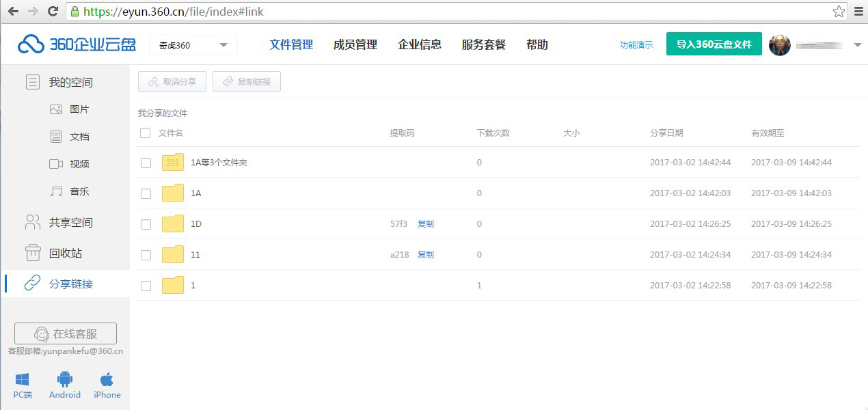Expand the account menu arrow
Image resolution: width=868 pixels, height=410 pixels.
click(858, 45)
